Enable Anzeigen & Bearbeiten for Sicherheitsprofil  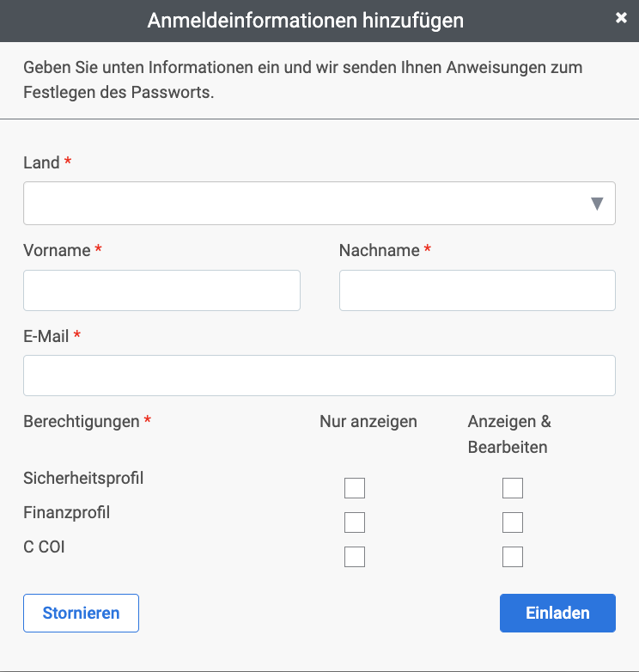point(513,488)
